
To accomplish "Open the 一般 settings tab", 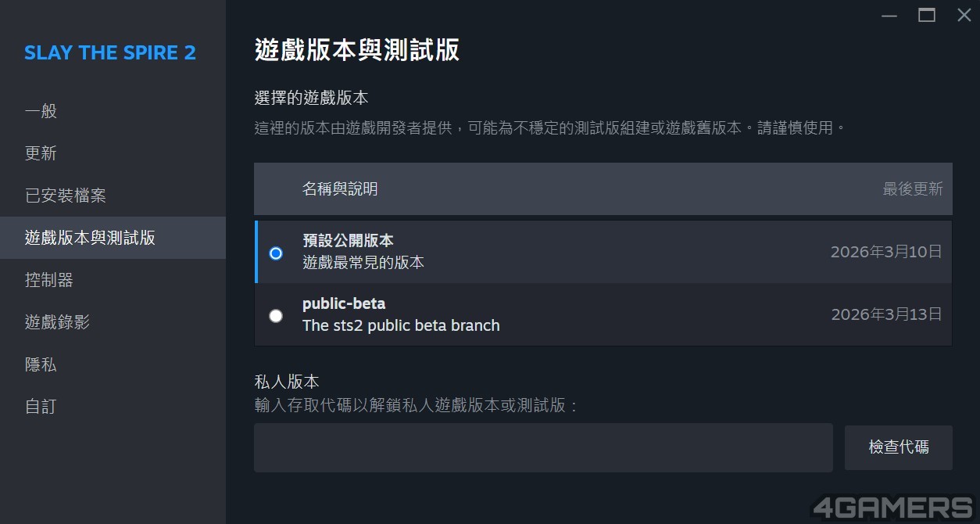I will tap(41, 111).
